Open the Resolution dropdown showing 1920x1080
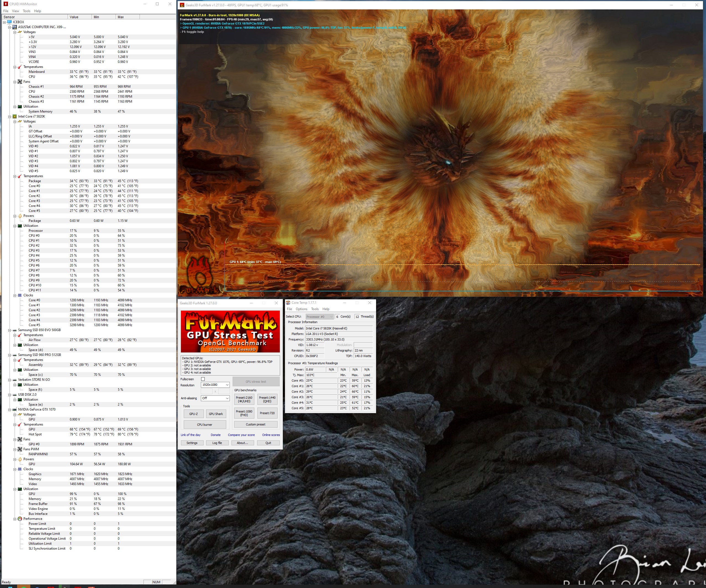Screen dimensions: 706x588 pyautogui.click(x=215, y=385)
